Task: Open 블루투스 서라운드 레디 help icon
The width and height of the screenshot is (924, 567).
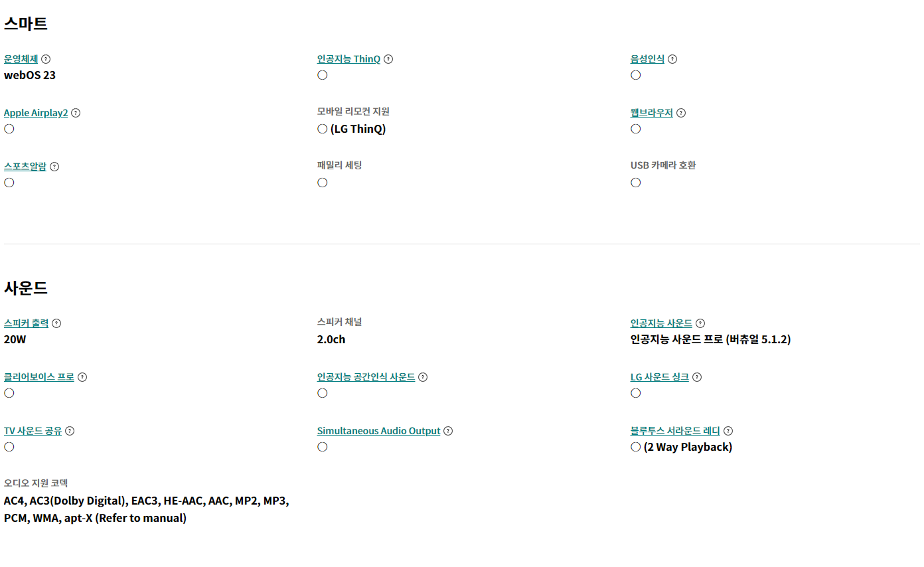Action: pos(728,431)
